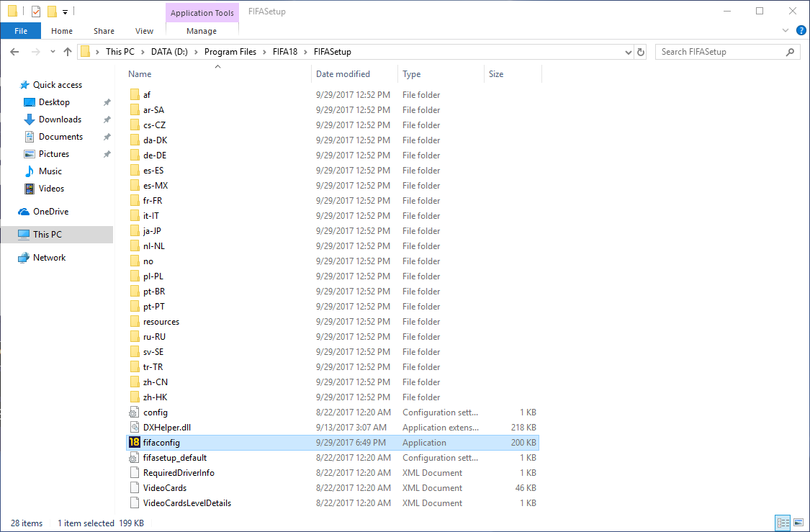810x532 pixels.
Task: Open the View ribbon tab
Action: point(144,31)
